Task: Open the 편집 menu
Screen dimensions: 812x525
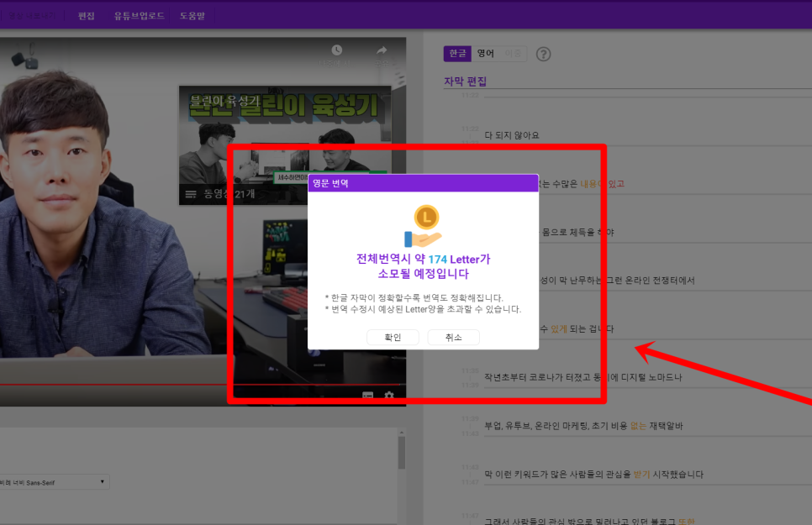Action: click(87, 15)
